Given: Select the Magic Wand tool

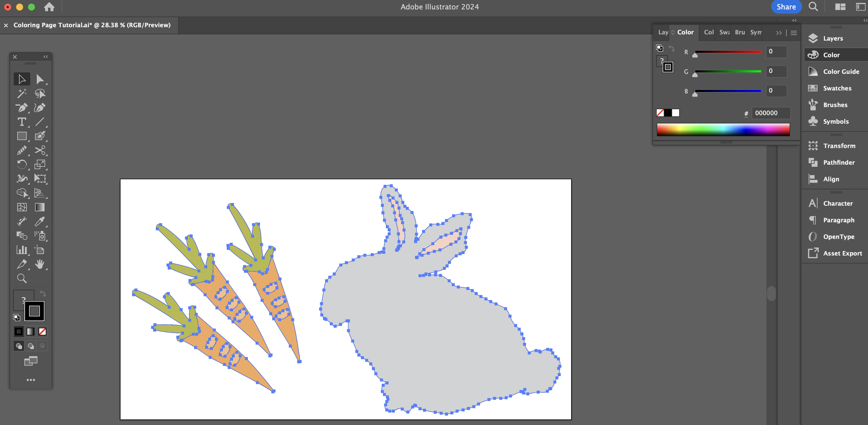Looking at the screenshot, I should [x=22, y=93].
